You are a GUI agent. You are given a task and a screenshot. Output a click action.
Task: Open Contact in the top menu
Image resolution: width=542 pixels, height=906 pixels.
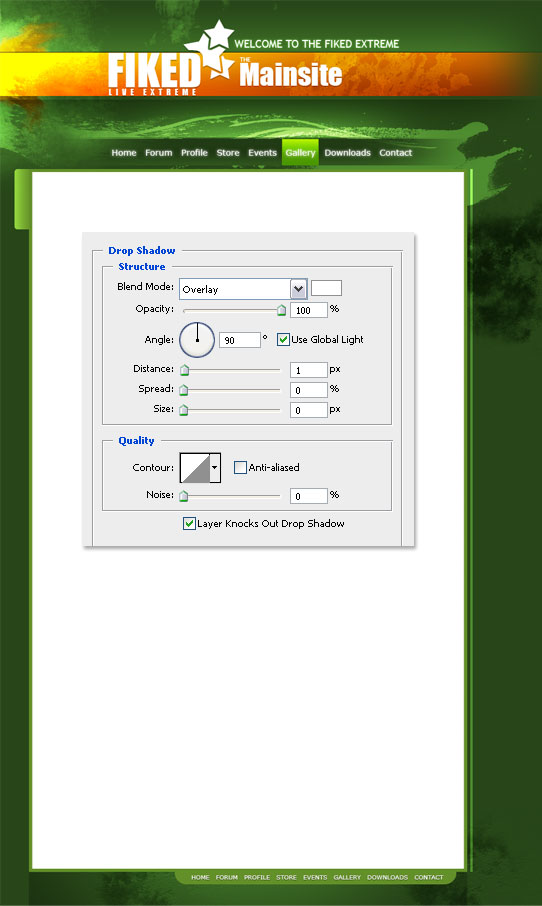point(395,153)
